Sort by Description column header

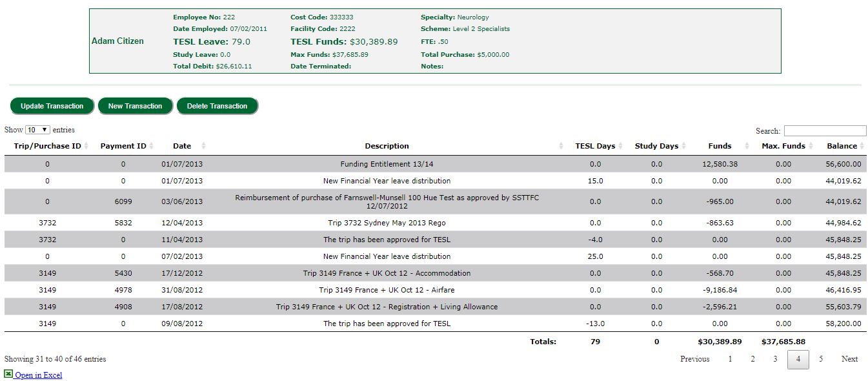pos(387,146)
